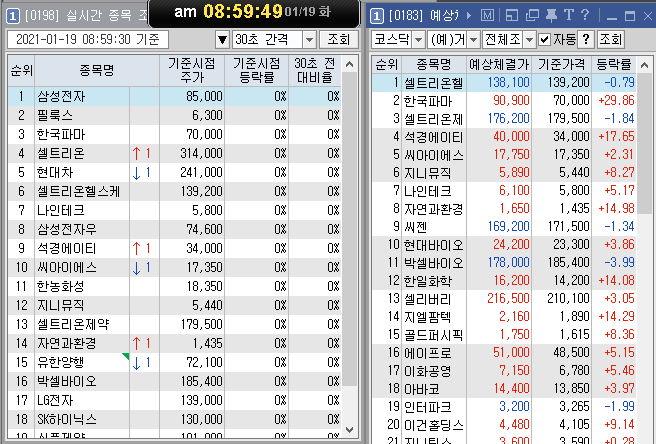
Task: Select 인터파크 row
Action: click(x=504, y=407)
